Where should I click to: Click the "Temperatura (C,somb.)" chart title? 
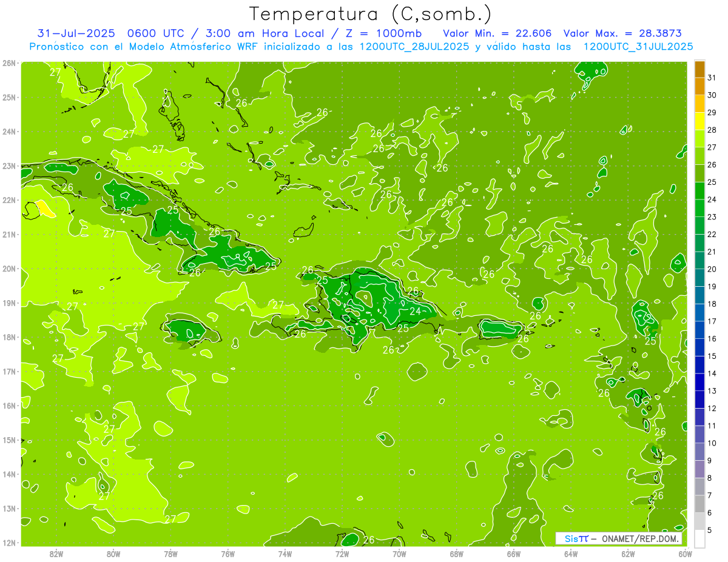(x=370, y=13)
